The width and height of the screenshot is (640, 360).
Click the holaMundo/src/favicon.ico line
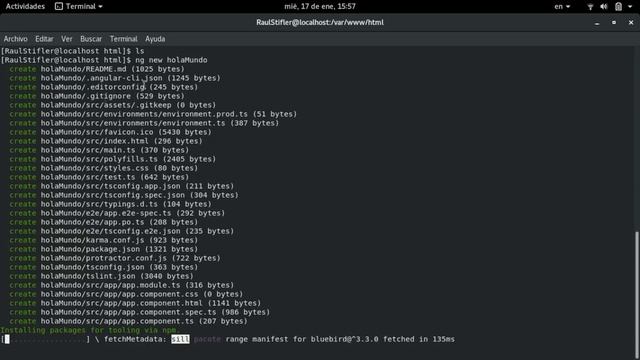pyautogui.click(x=110, y=132)
